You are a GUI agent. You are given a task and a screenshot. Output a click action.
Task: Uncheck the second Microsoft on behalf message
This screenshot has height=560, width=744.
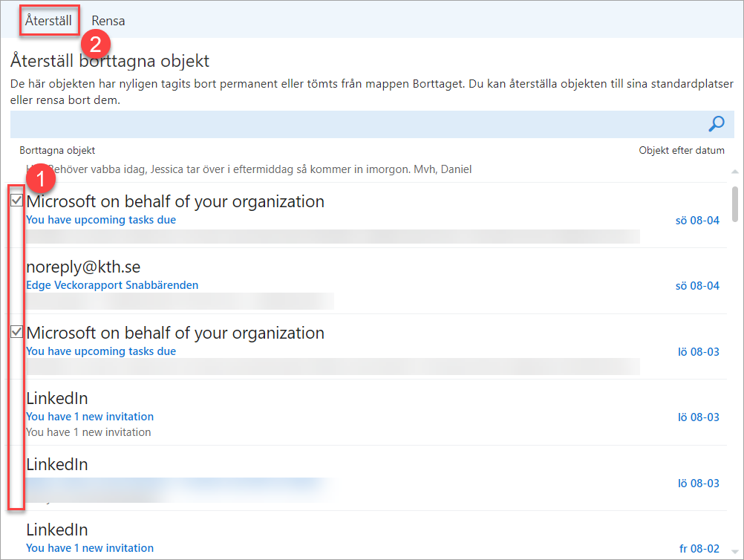coord(16,332)
